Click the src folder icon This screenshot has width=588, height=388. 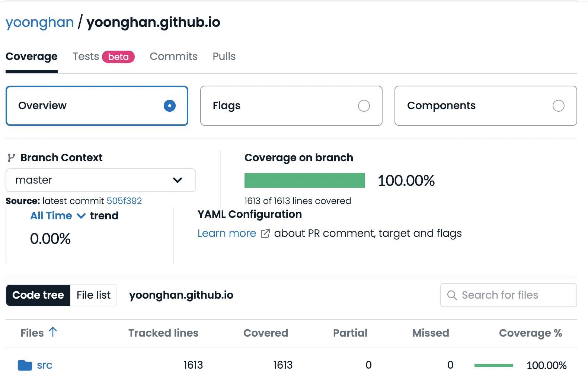tap(25, 365)
